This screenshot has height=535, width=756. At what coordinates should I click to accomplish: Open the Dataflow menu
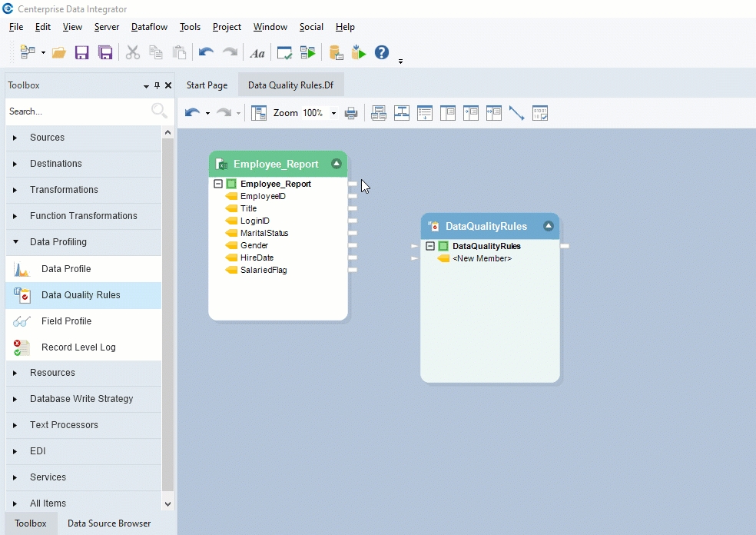pos(149,27)
